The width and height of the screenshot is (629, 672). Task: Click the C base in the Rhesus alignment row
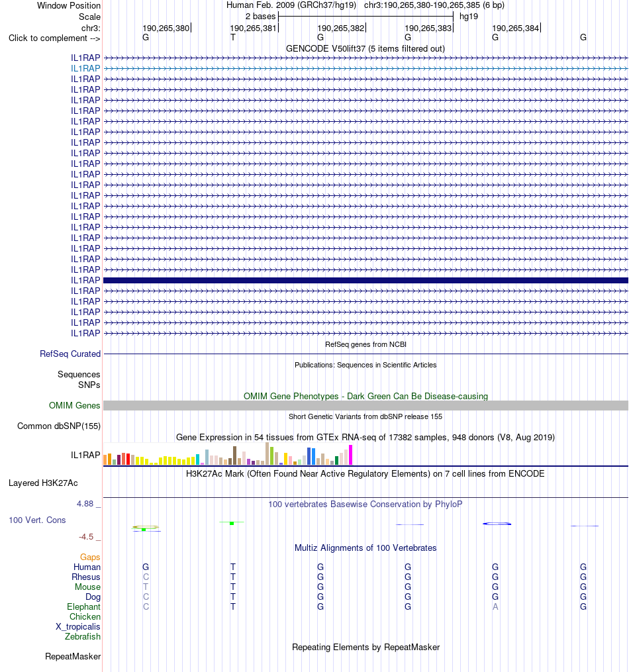[x=146, y=577]
